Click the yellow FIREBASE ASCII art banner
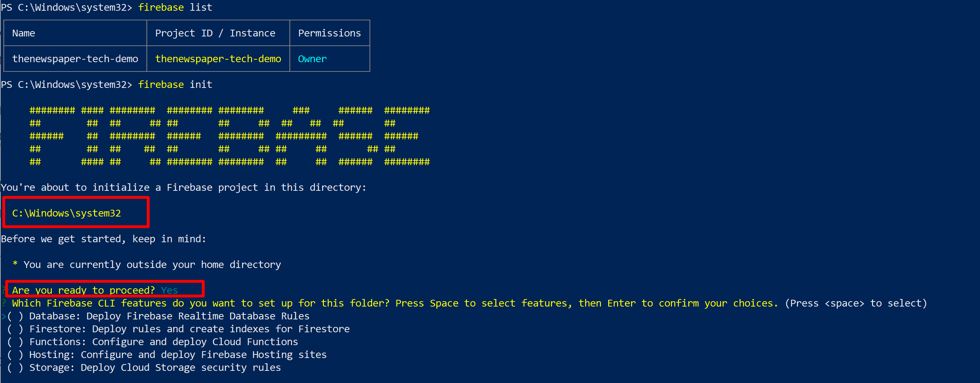Screen dimensions: 980x383 tap(230, 136)
